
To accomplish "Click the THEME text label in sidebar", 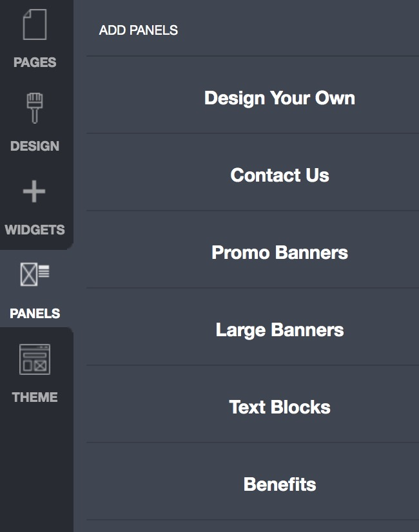I will click(35, 397).
